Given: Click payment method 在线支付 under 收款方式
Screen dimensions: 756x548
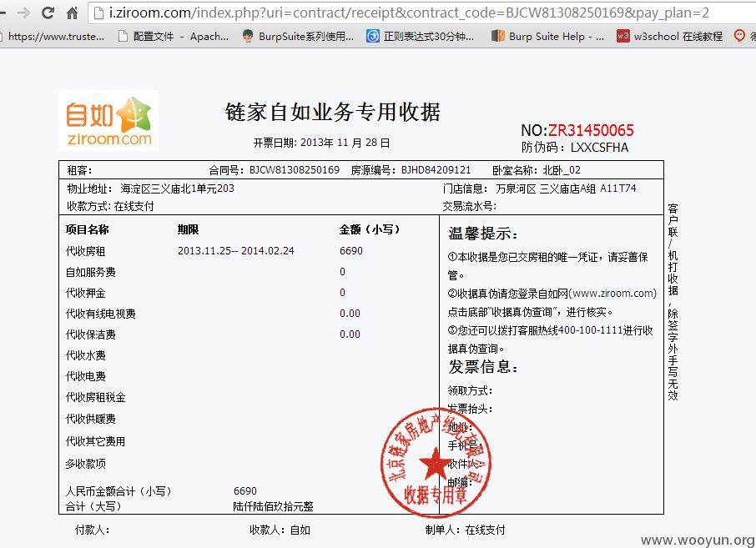Looking at the screenshot, I should (134, 206).
